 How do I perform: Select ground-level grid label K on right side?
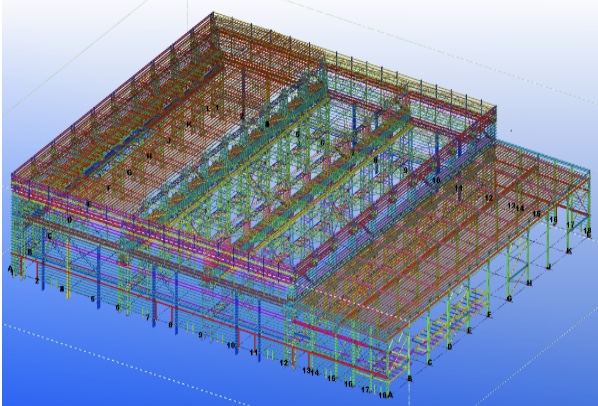point(569,250)
